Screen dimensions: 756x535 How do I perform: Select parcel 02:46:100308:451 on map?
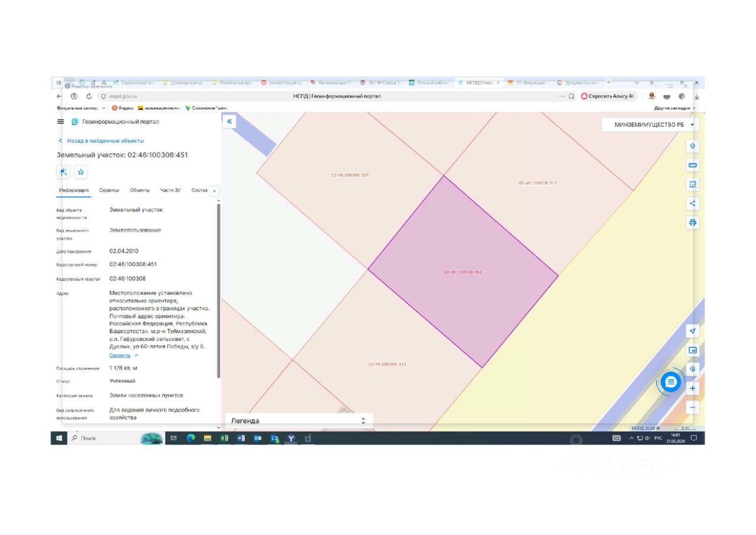(x=463, y=272)
